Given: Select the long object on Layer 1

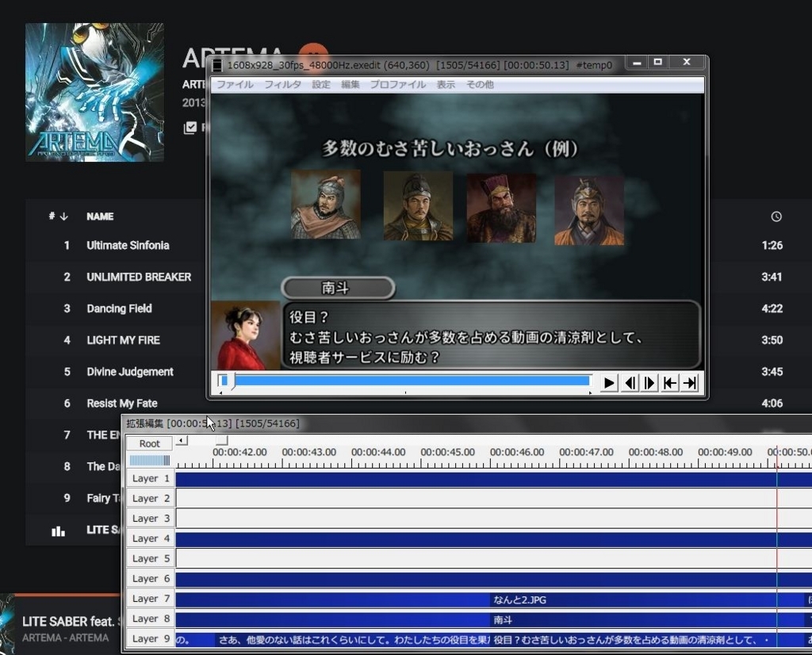Looking at the screenshot, I should pos(493,479).
